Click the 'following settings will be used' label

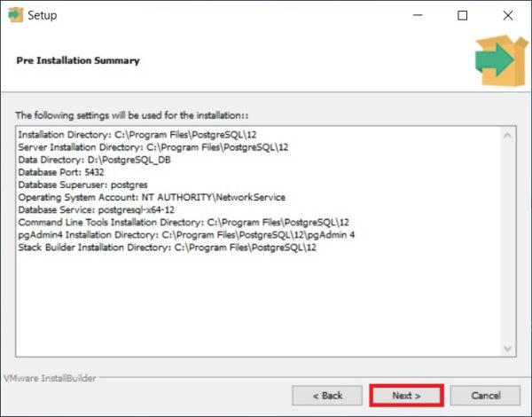click(132, 115)
